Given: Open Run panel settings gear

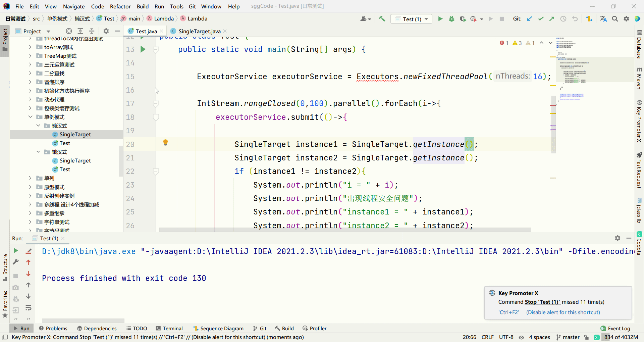Looking at the screenshot, I should pyautogui.click(x=618, y=238).
